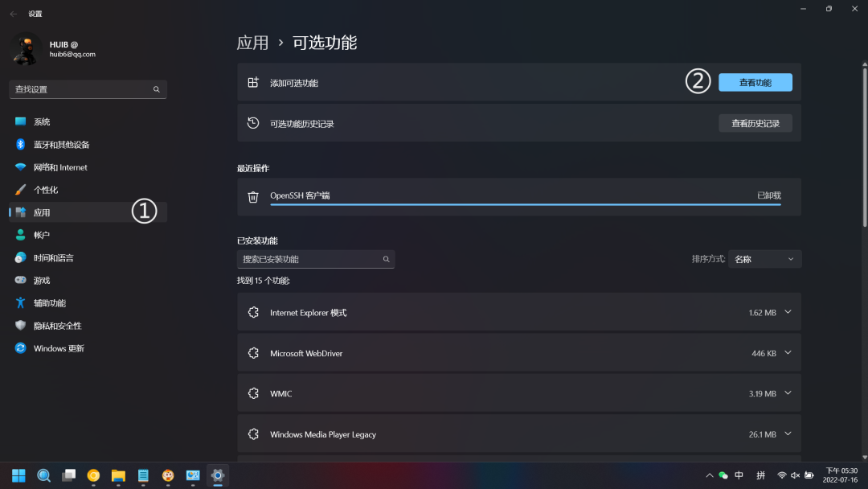Open 辅助功能 settings
The height and width of the screenshot is (489, 868).
[x=88, y=303]
